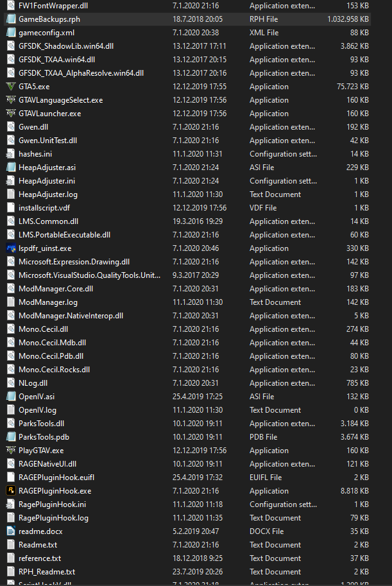The height and width of the screenshot is (586, 392).
Task: Select the Gwen.UnitTest.dll file name
Action: coord(48,140)
